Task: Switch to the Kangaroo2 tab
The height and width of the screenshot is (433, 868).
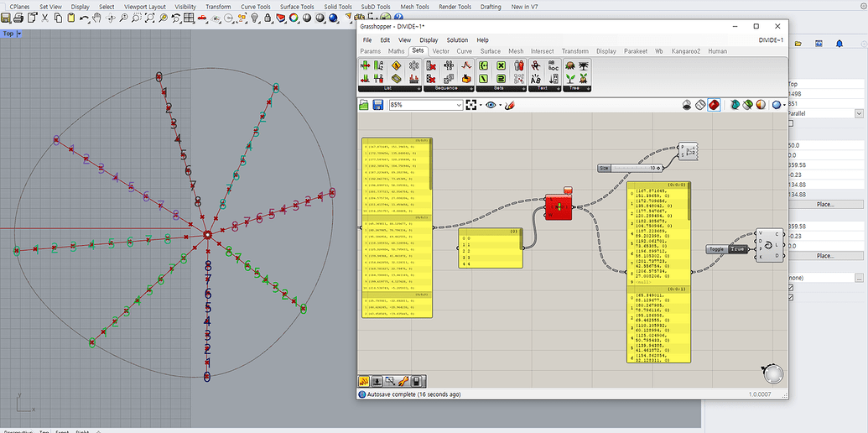Action: pos(685,51)
